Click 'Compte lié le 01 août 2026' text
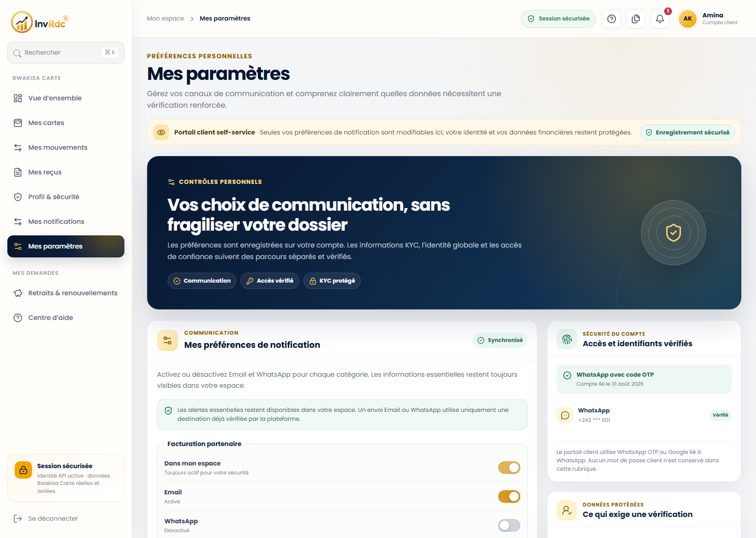This screenshot has width=756, height=538. tap(610, 384)
